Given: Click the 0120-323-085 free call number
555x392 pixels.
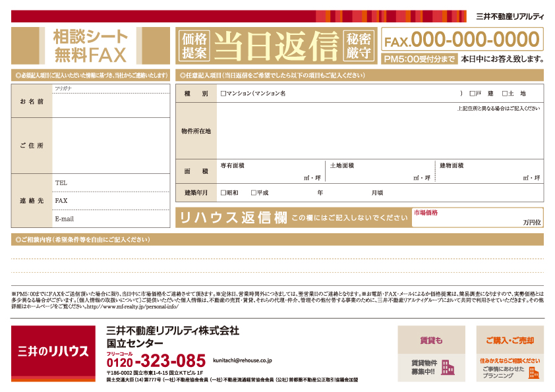Looking at the screenshot, I should (156, 361).
